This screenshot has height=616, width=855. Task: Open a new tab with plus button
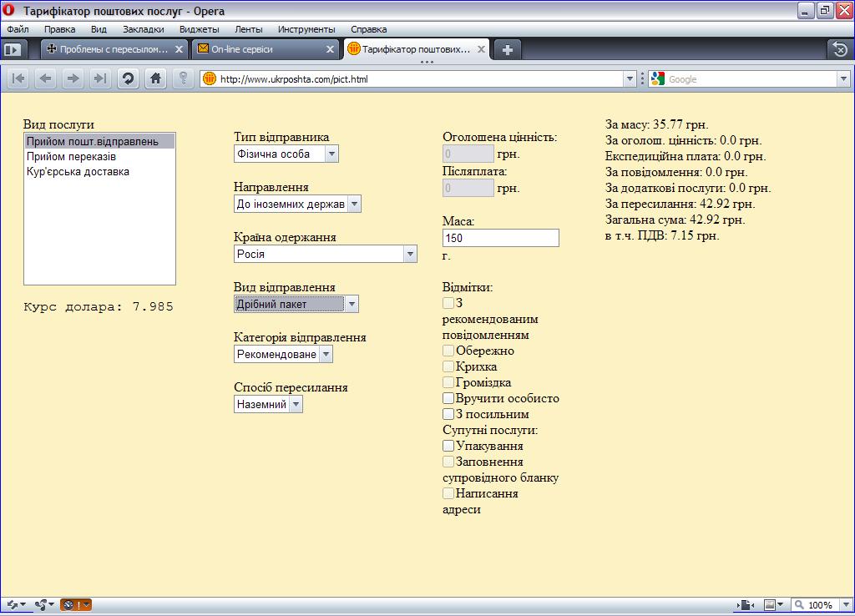pos(507,49)
